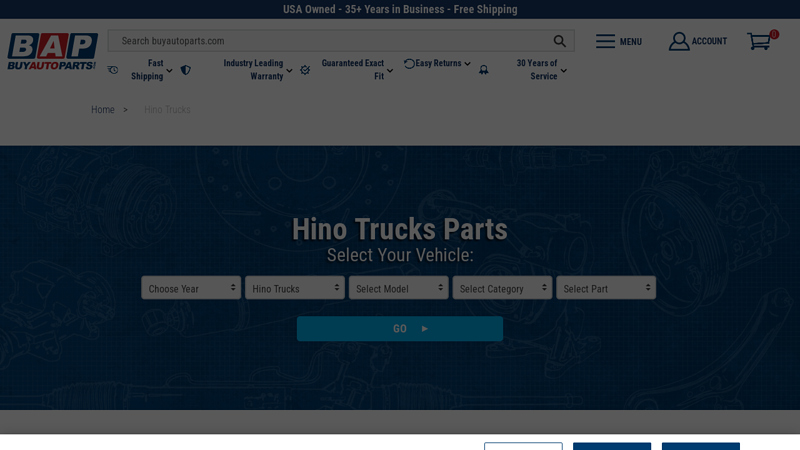Viewport: 800px width, 450px height.
Task: Expand the Industry Leading Warranty dropdown
Action: 289,71
